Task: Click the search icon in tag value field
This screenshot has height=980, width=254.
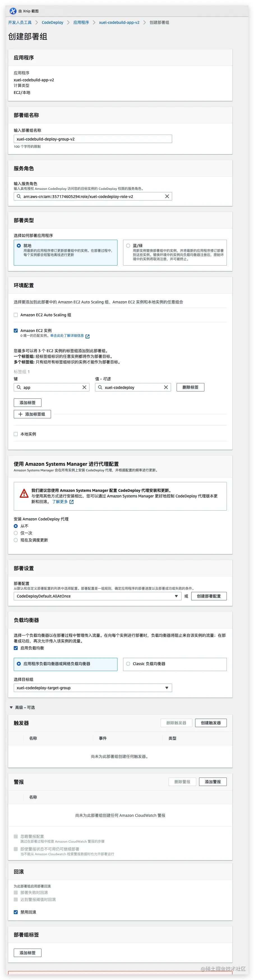Action: [x=100, y=387]
